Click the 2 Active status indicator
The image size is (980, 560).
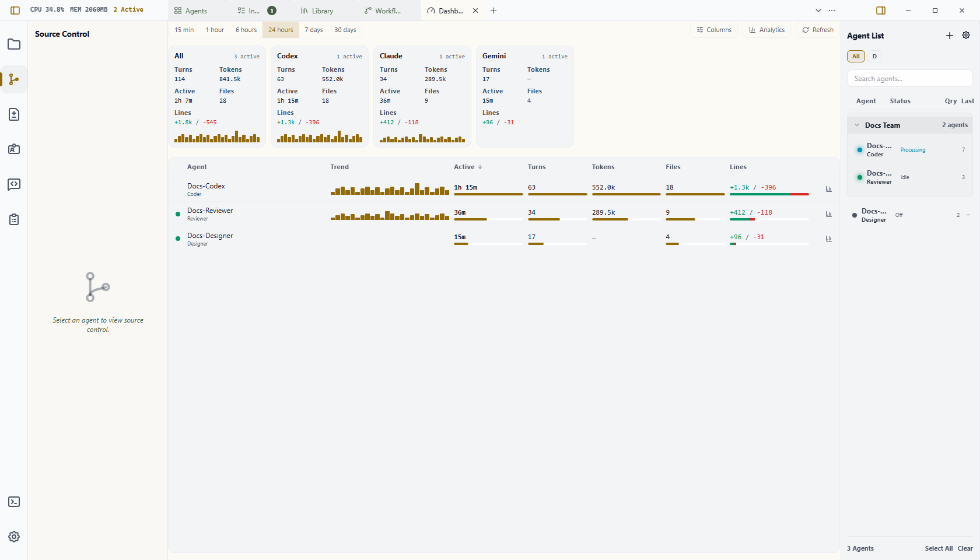point(128,9)
